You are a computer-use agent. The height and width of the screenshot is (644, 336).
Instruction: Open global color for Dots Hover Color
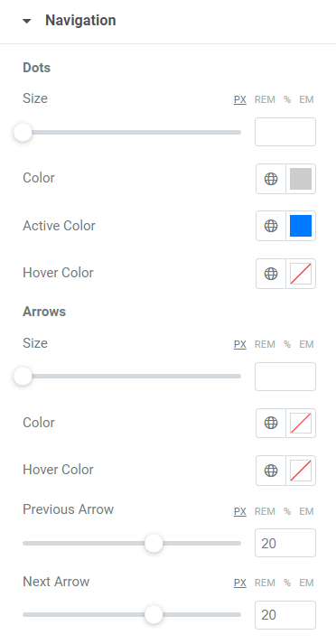coord(271,274)
